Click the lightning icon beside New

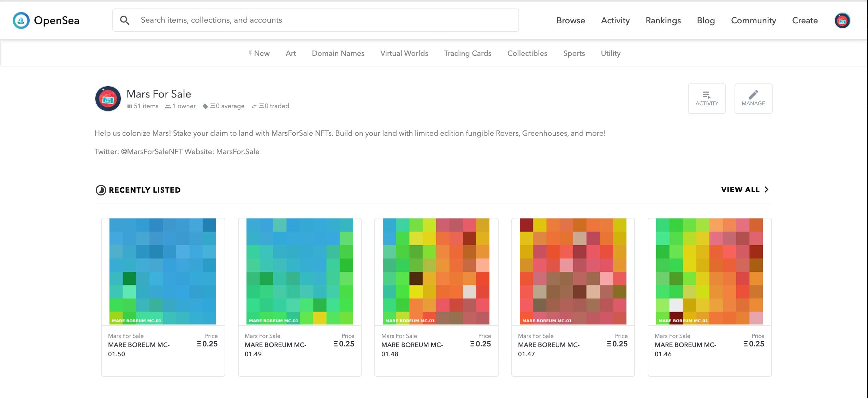point(250,53)
